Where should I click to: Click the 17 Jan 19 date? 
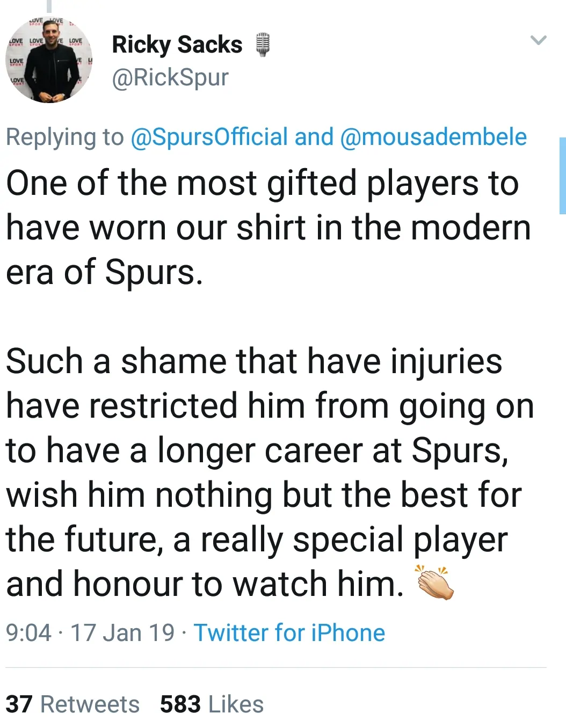pyautogui.click(x=122, y=632)
